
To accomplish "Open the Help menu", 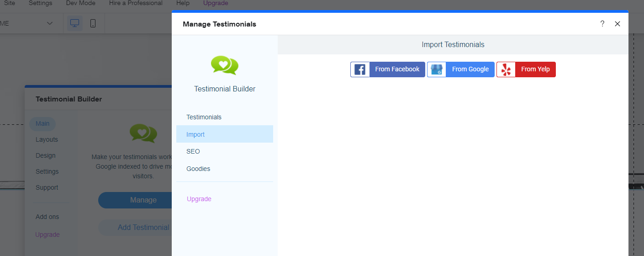I will pyautogui.click(x=183, y=3).
